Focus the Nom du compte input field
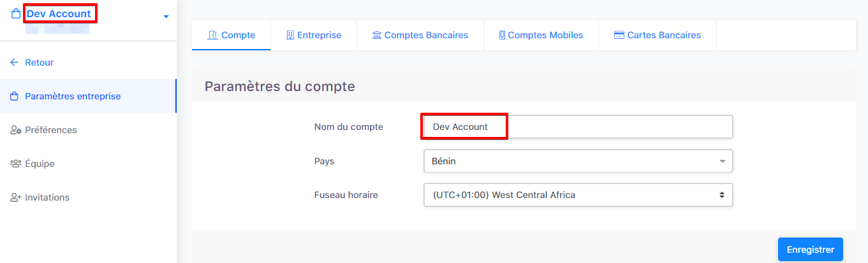Image resolution: width=868 pixels, height=263 pixels. 578,127
